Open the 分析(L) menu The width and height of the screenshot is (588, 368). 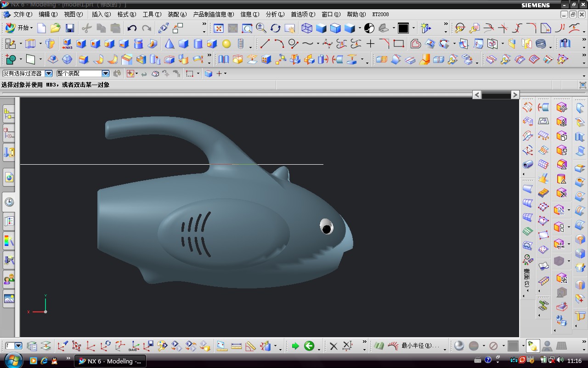click(x=275, y=14)
